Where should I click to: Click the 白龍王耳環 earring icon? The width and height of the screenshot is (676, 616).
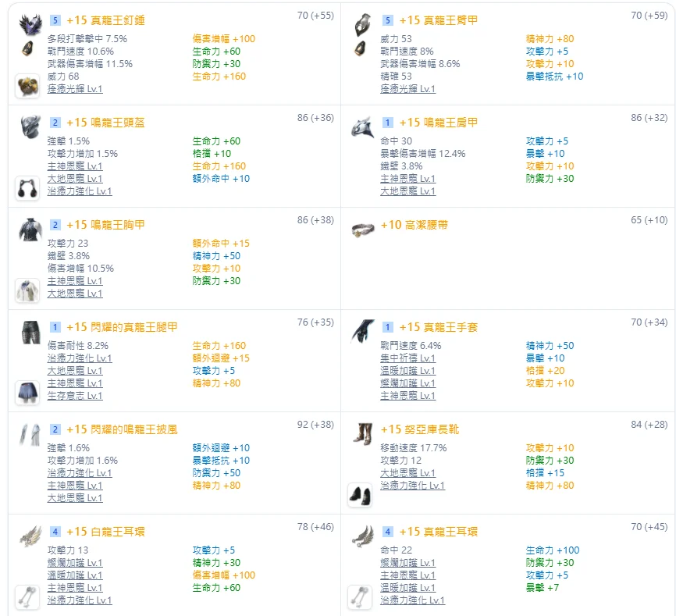click(30, 535)
